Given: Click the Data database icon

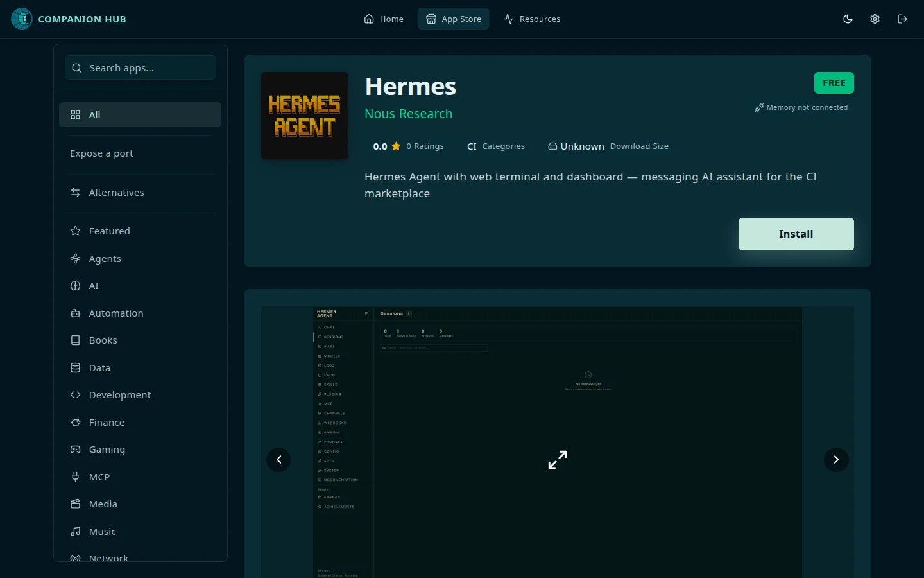Looking at the screenshot, I should pyautogui.click(x=75, y=367).
